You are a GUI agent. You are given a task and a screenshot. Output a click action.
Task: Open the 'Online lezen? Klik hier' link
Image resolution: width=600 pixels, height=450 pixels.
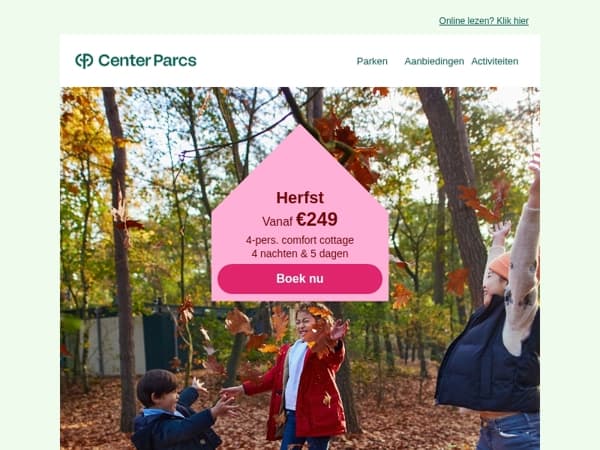[484, 21]
